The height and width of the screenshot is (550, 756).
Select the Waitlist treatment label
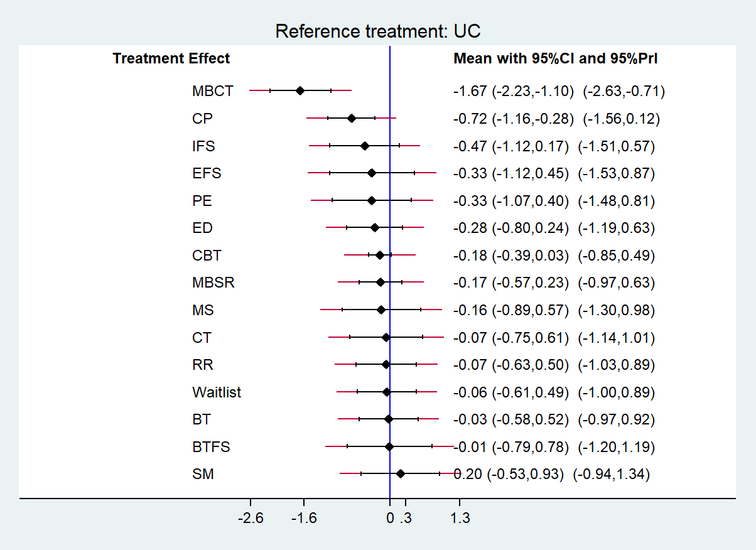pyautogui.click(x=217, y=392)
